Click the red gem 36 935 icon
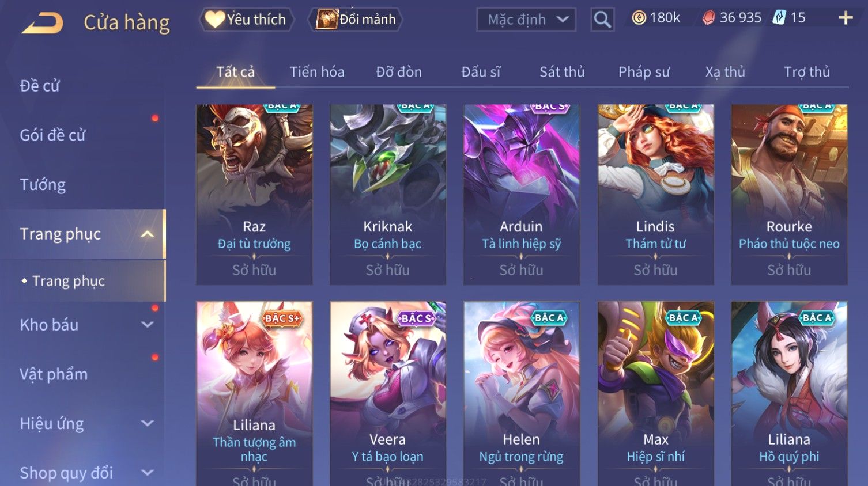Viewport: 868px width, 486px height. click(x=708, y=18)
